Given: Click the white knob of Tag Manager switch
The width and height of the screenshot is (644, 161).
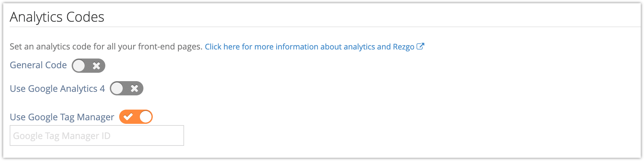Looking at the screenshot, I should click(145, 117).
